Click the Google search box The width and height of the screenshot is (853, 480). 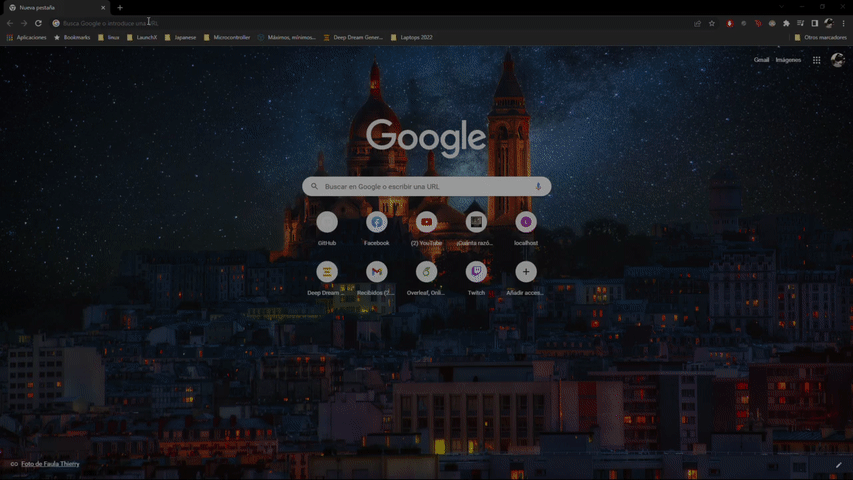426,186
